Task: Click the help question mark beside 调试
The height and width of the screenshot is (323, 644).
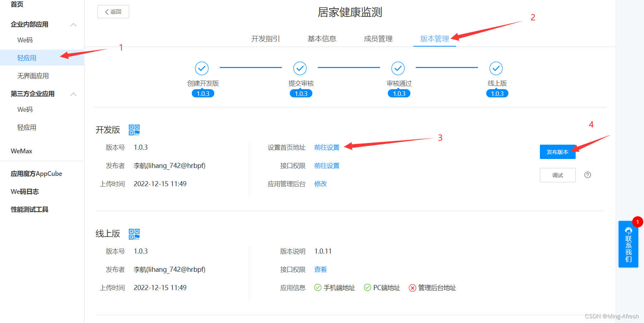Action: (587, 175)
